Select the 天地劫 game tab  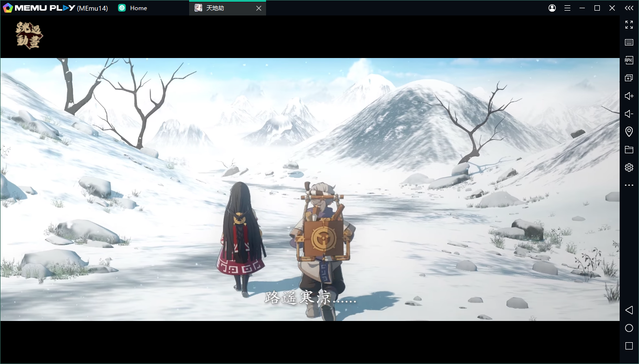[x=215, y=8]
